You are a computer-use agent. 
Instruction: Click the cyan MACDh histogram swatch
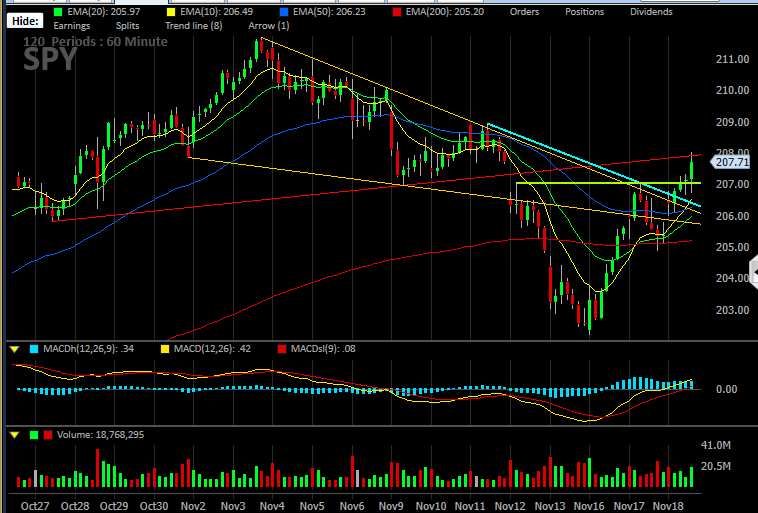(34, 349)
